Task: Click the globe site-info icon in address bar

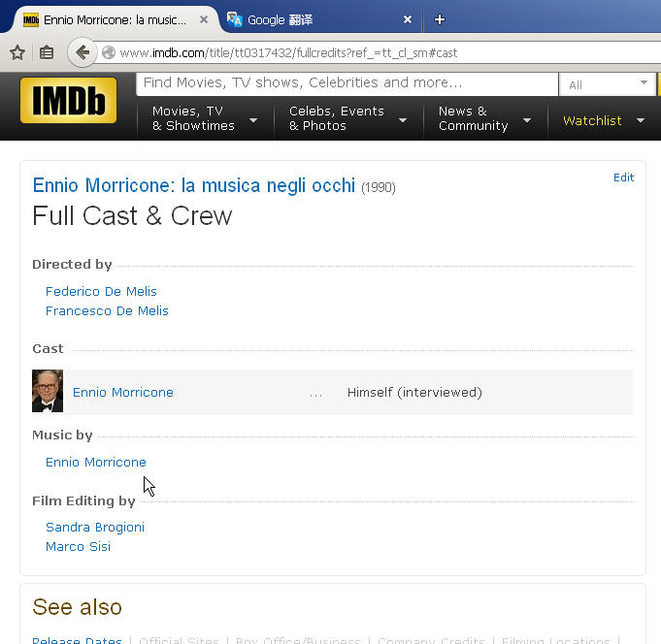Action: tap(109, 52)
